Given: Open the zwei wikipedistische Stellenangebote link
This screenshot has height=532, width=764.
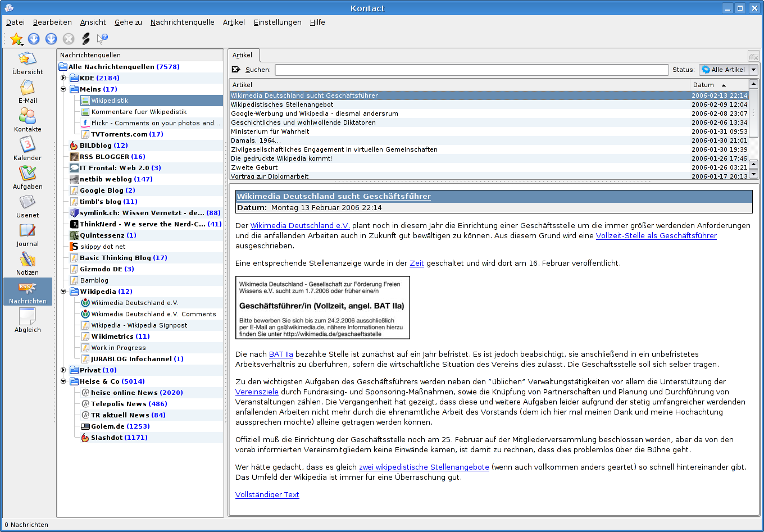Looking at the screenshot, I should 424,467.
